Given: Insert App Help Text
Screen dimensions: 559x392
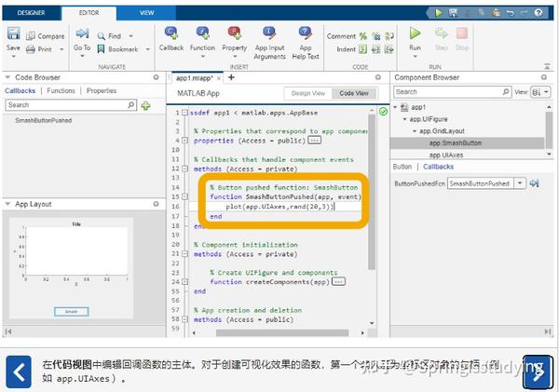Looking at the screenshot, I should coord(306,43).
